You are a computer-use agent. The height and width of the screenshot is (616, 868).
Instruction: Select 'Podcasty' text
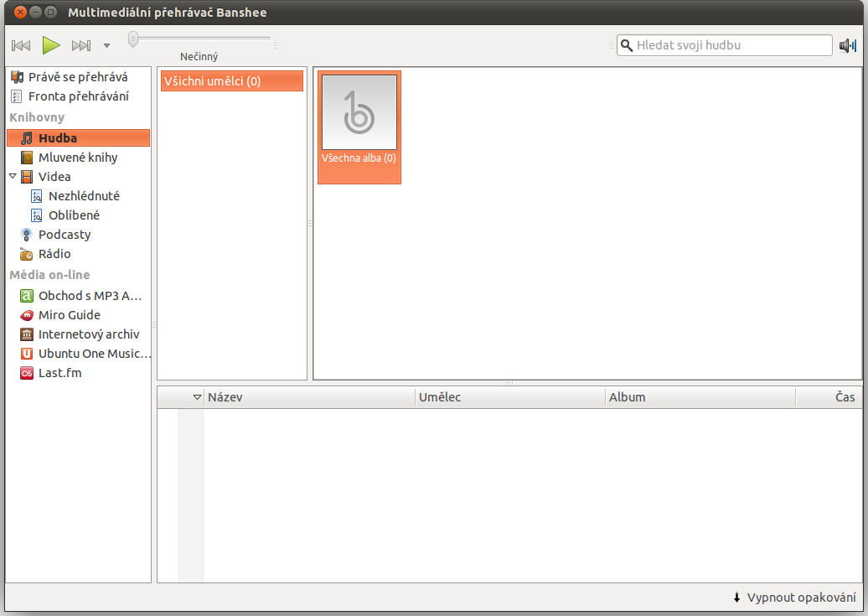tap(65, 235)
